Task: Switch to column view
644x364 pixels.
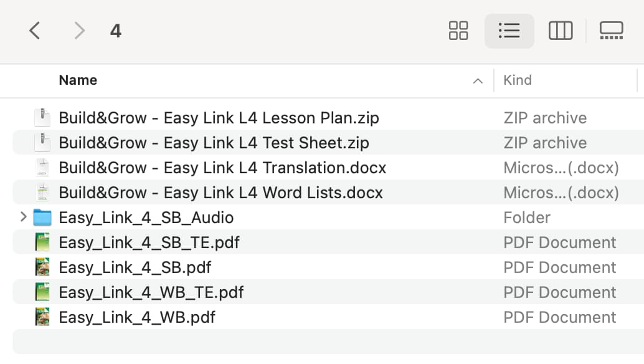Action: click(x=561, y=31)
